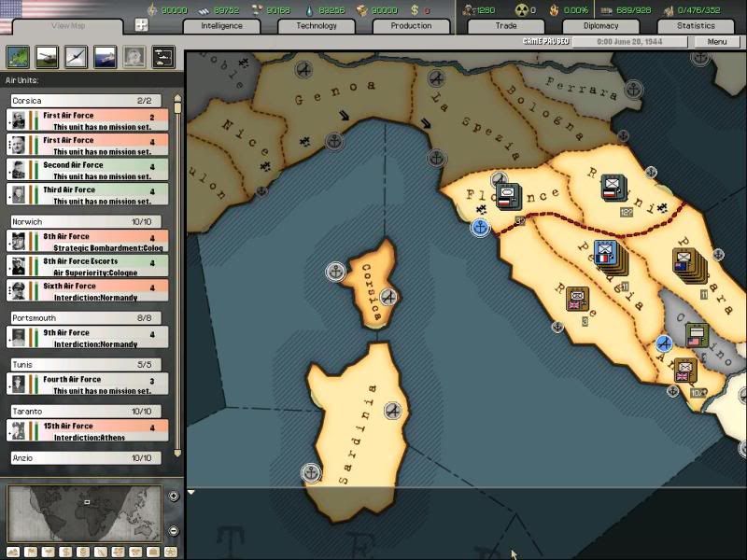
Task: Switch to partisan map mode (rifle icon)
Action: 101,552
